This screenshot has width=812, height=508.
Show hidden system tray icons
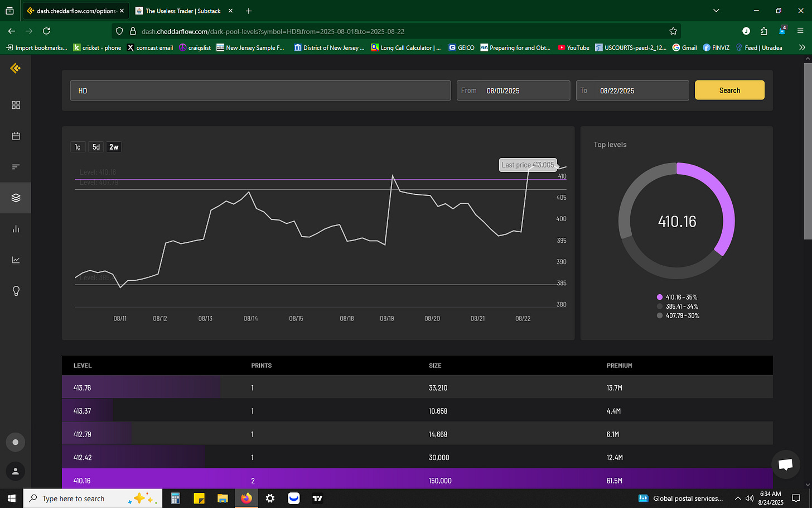point(738,499)
